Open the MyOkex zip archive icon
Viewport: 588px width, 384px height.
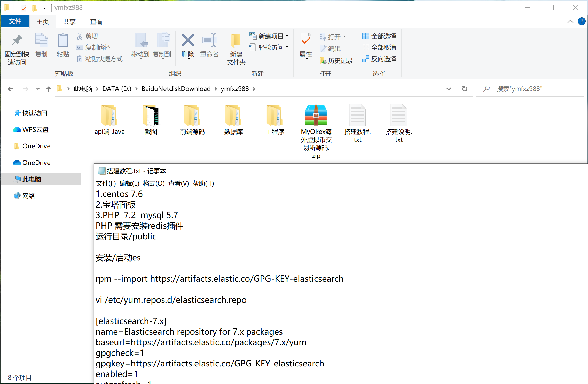[x=316, y=115]
